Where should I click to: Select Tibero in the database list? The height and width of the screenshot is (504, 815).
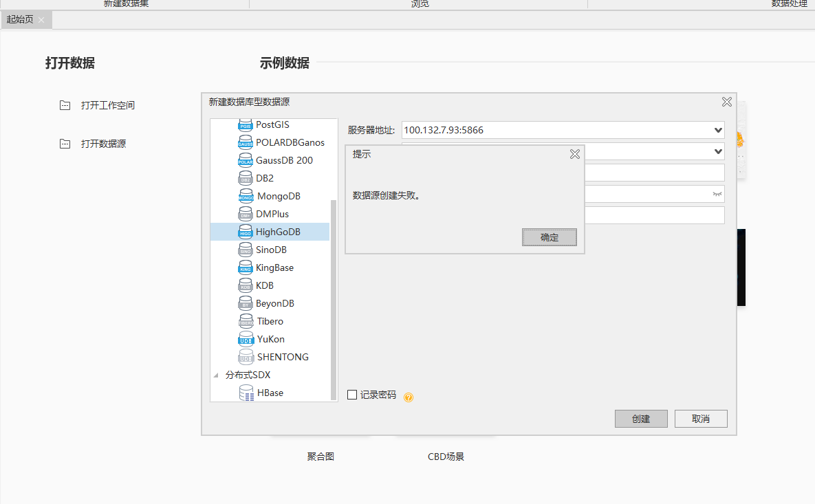click(270, 321)
